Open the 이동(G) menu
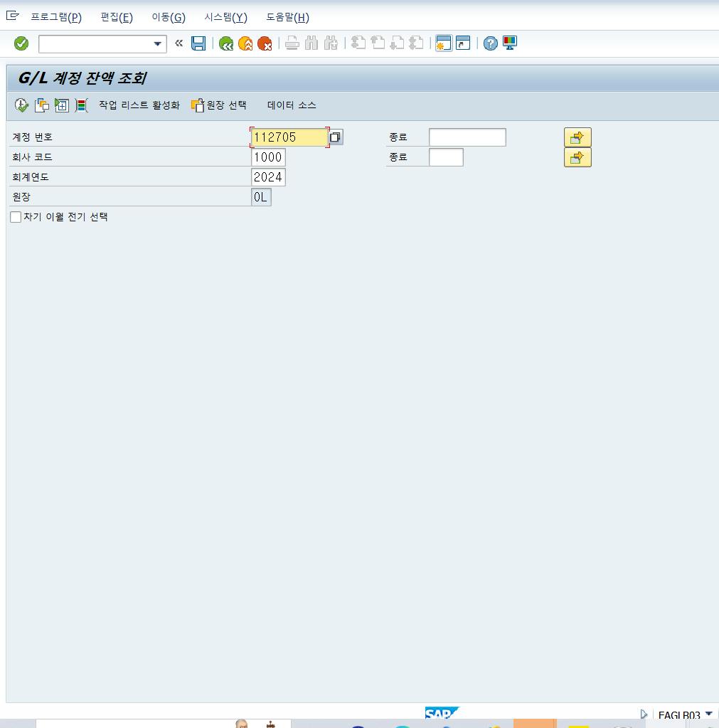 click(169, 18)
